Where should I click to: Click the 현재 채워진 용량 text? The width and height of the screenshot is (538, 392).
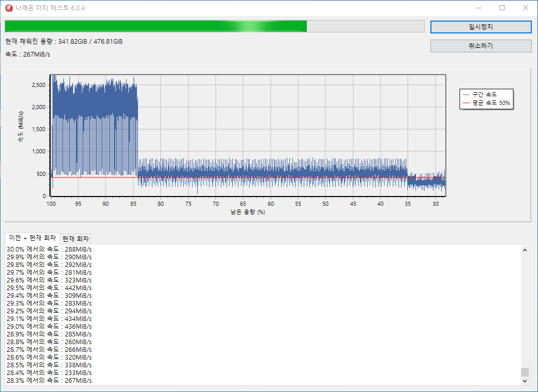pos(64,42)
